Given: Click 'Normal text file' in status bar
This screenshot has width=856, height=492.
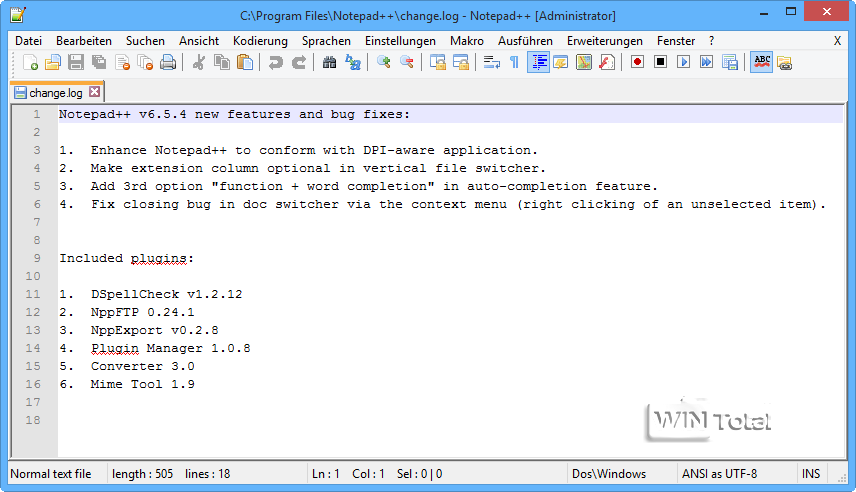Looking at the screenshot, I should point(51,474).
